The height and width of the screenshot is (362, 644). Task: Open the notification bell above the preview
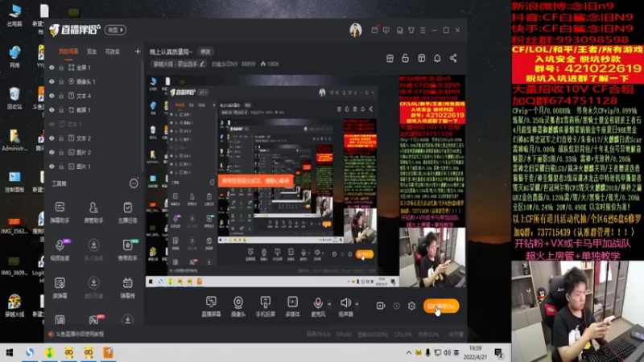point(437,58)
